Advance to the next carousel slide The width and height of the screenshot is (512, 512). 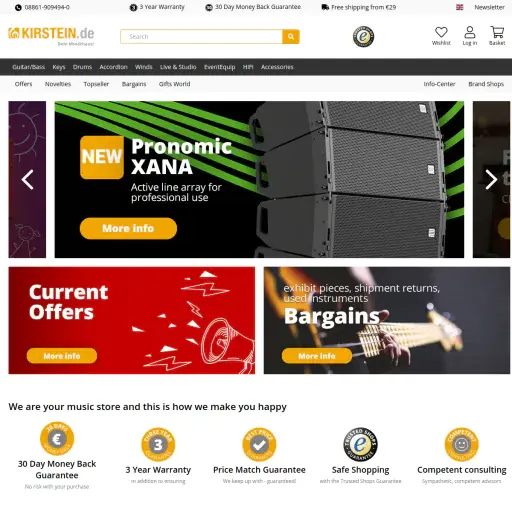(x=491, y=180)
